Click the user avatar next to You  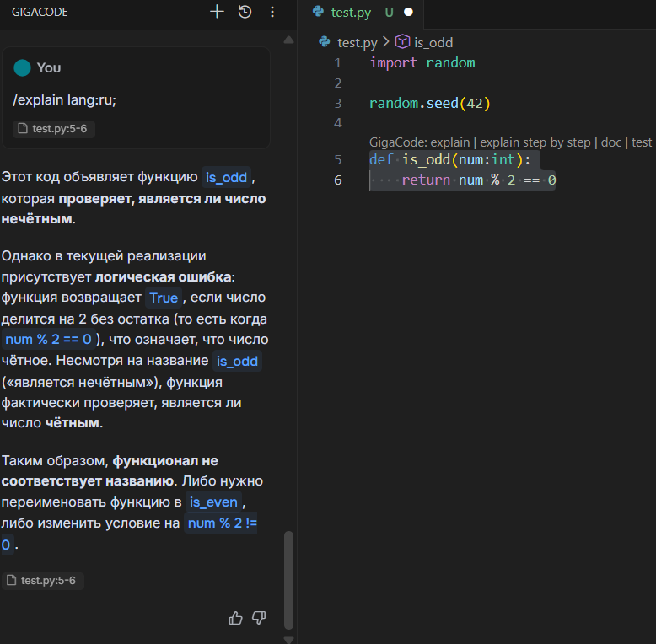point(22,67)
